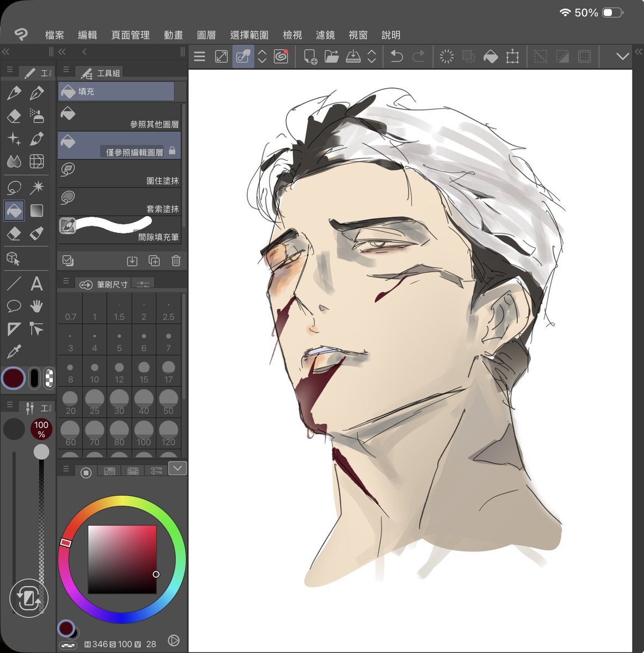Image resolution: width=644 pixels, height=653 pixels.
Task: Select the Lasso selection tool
Action: point(14,188)
